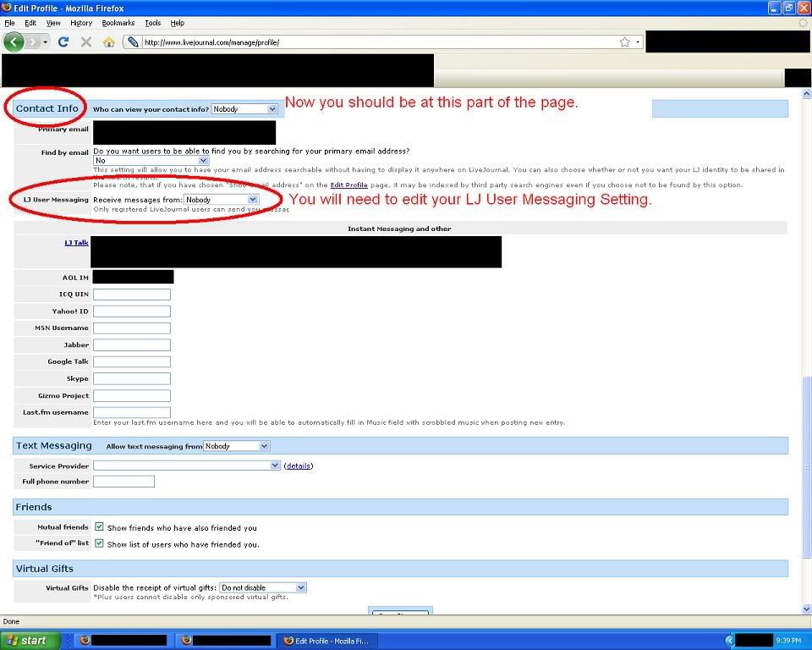
Task: Click the URL address bar field
Action: tap(381, 42)
